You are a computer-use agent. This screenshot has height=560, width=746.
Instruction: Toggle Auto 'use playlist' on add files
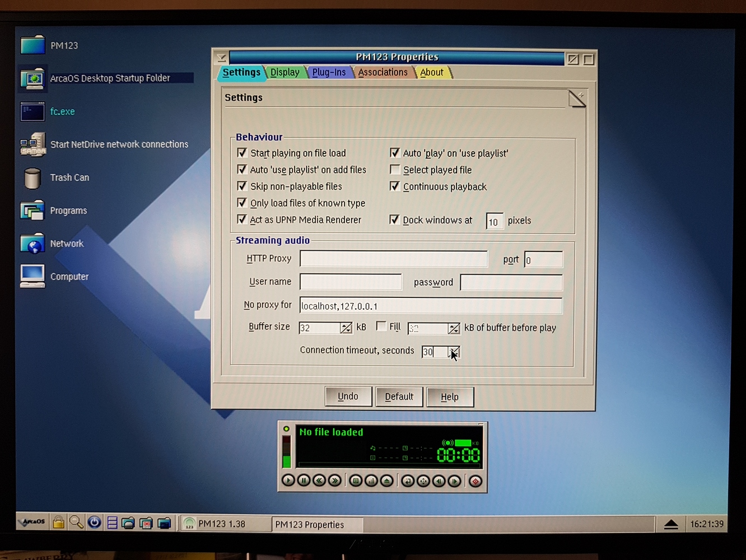point(243,169)
